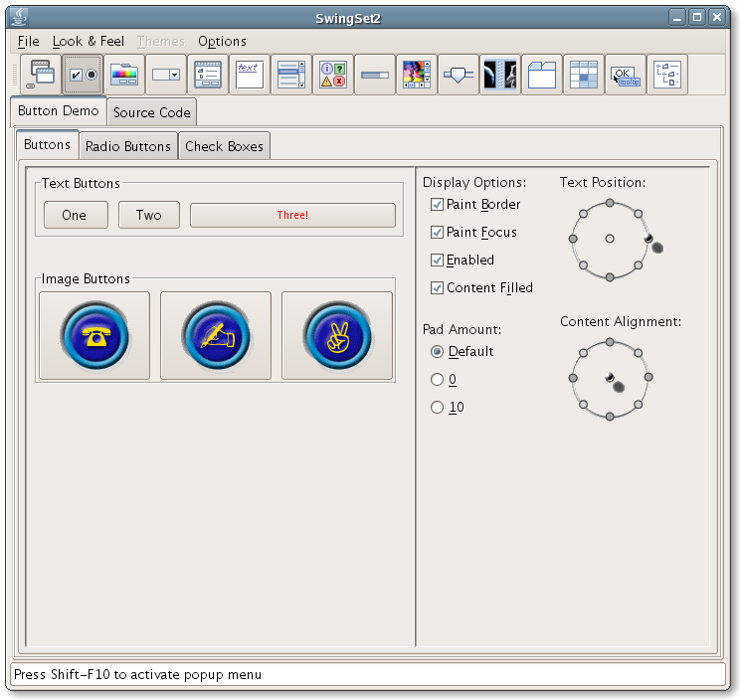This screenshot has width=740, height=700.
Task: Open the Options menu
Action: coord(222,42)
